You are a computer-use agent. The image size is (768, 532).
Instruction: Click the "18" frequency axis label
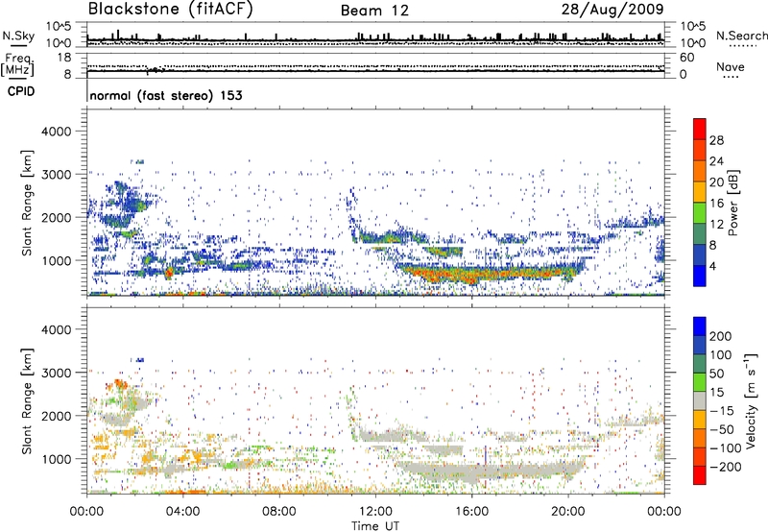[x=64, y=58]
